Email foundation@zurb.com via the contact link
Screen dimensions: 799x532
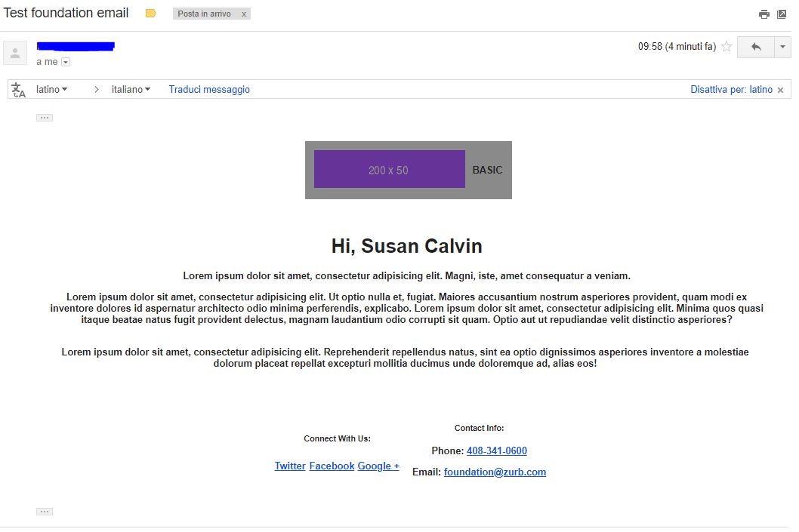[x=495, y=472]
